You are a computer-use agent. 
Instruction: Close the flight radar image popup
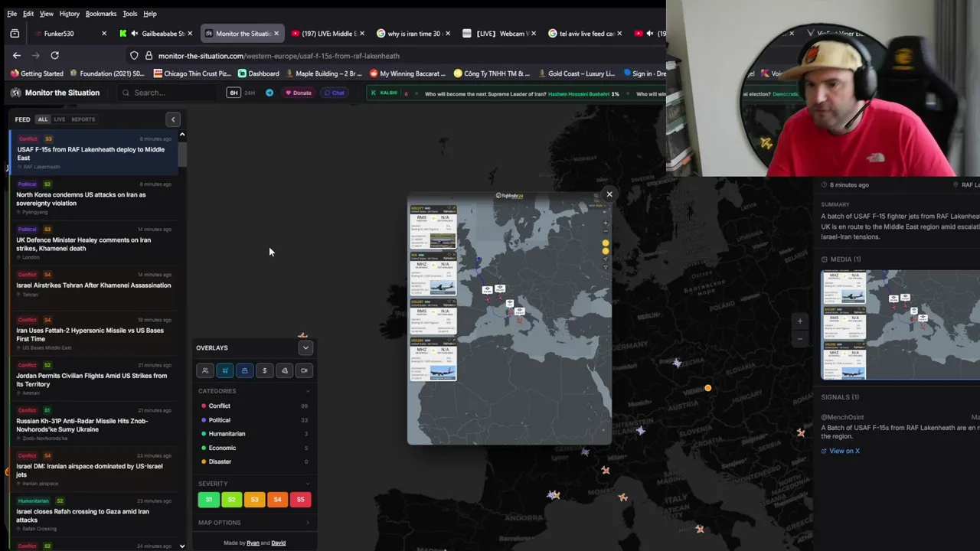(x=609, y=194)
